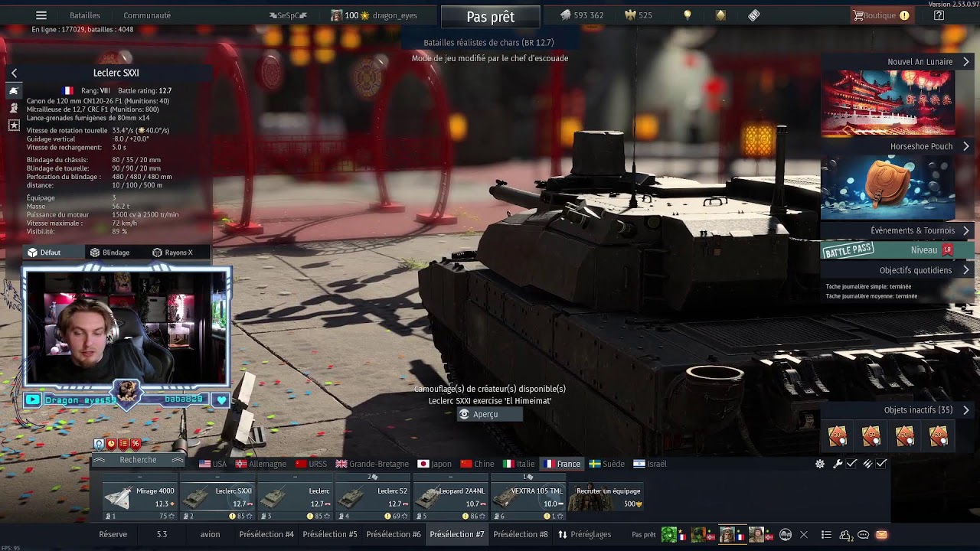This screenshot has width=980, height=551.
Task: Switch to the avion preset
Action: [210, 534]
